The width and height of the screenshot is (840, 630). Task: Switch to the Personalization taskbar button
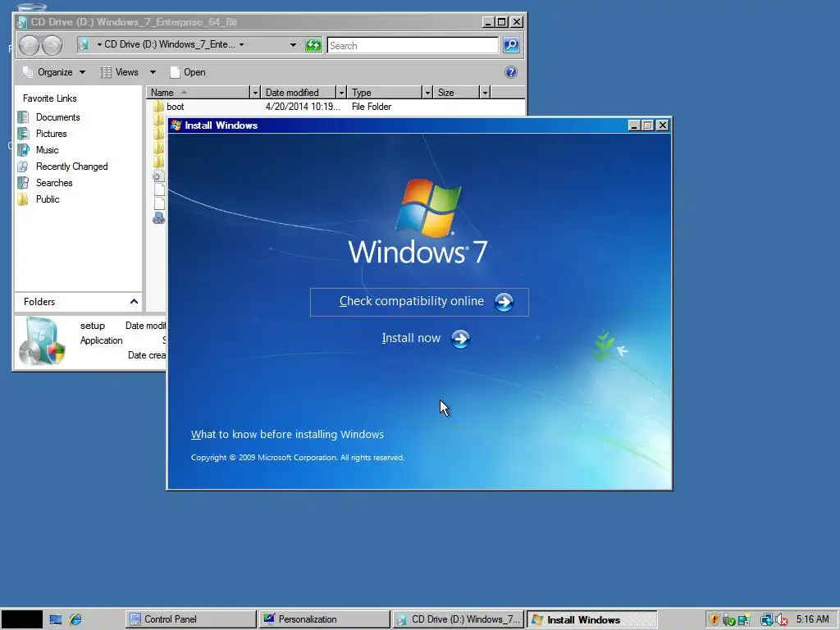(325, 619)
